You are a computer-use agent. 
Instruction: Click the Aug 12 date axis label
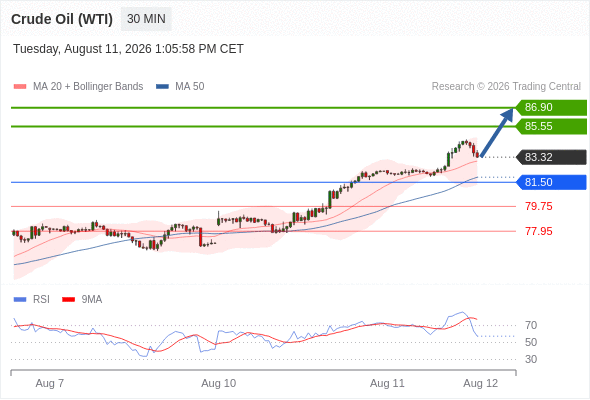click(x=481, y=383)
